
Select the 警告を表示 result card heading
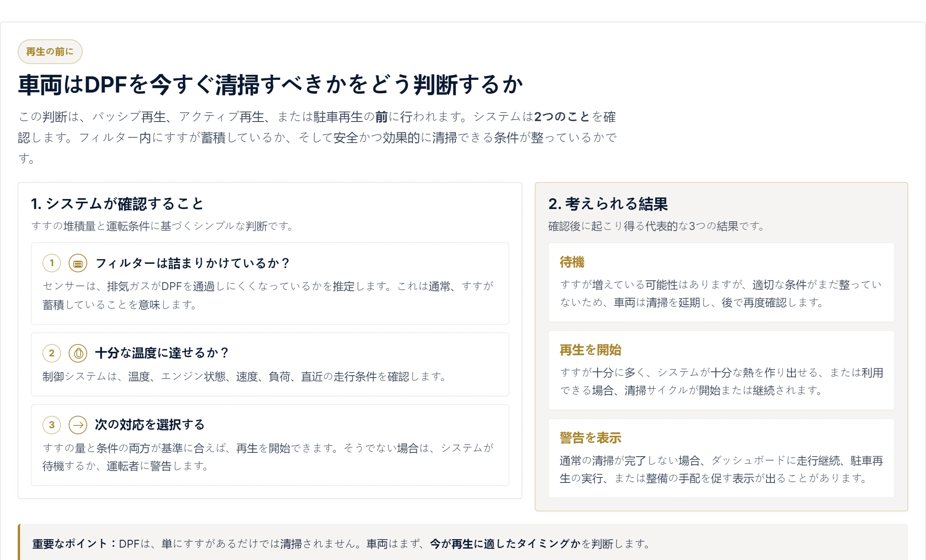[x=590, y=438]
